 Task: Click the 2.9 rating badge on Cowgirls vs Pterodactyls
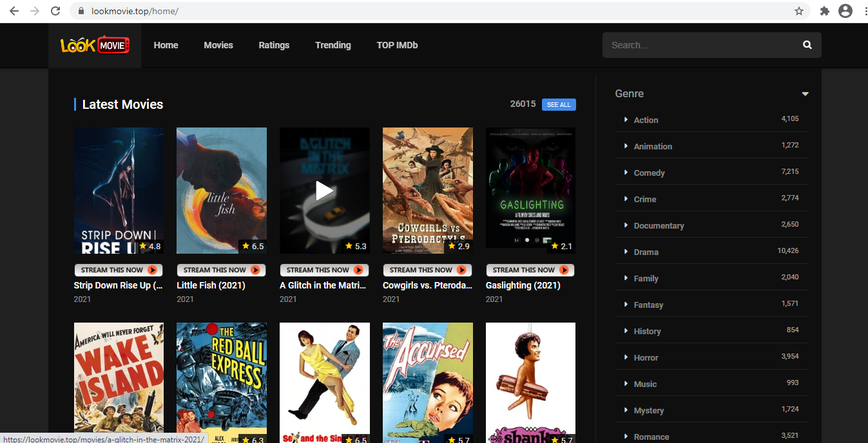click(x=459, y=246)
